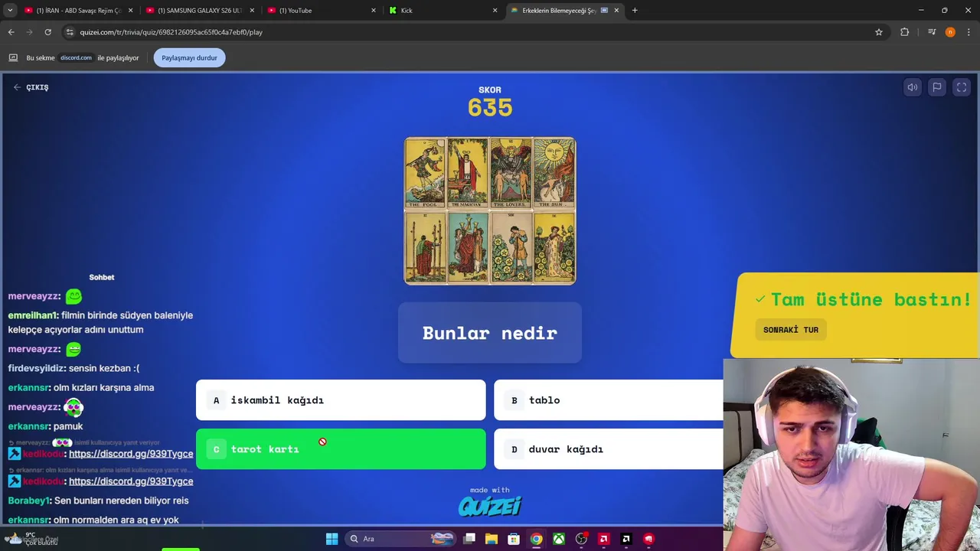The height and width of the screenshot is (551, 980).
Task: Click Borabey1 username in chat
Action: tap(28, 500)
